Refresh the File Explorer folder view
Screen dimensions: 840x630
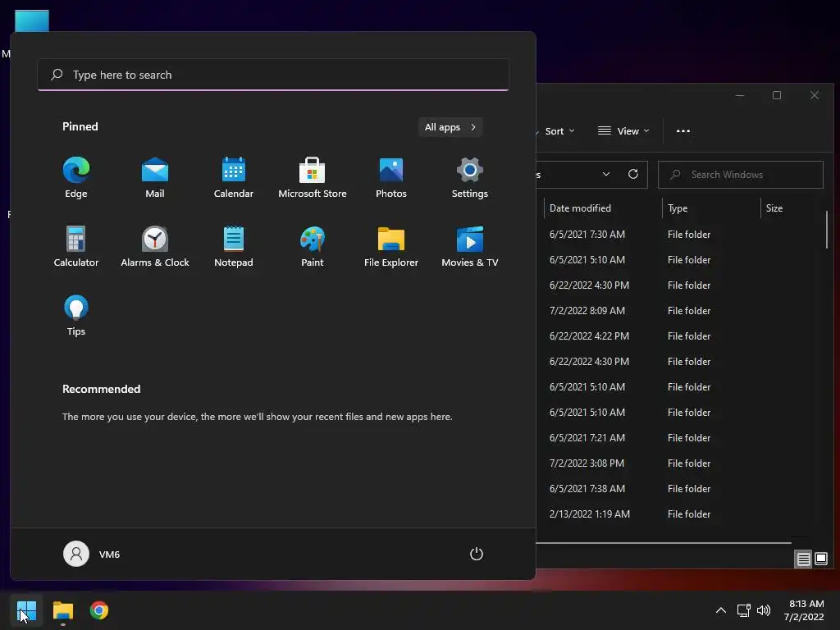click(633, 175)
